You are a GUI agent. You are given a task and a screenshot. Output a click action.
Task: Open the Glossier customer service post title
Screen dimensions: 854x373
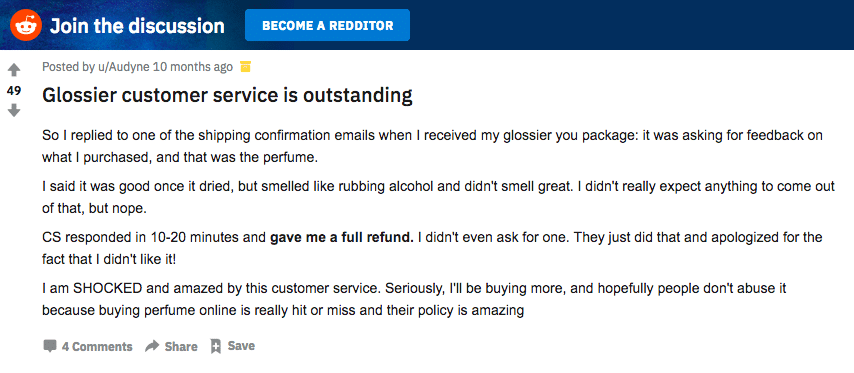tap(227, 96)
